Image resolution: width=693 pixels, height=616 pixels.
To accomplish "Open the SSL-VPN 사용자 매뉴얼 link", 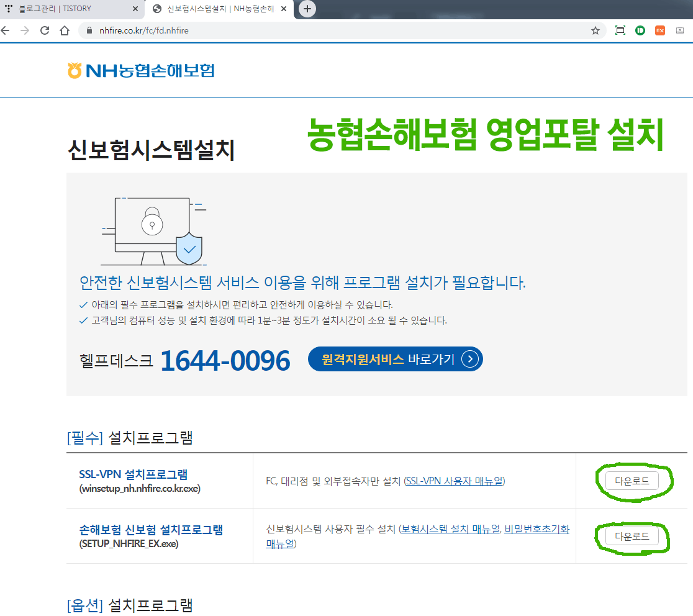I will click(x=455, y=481).
